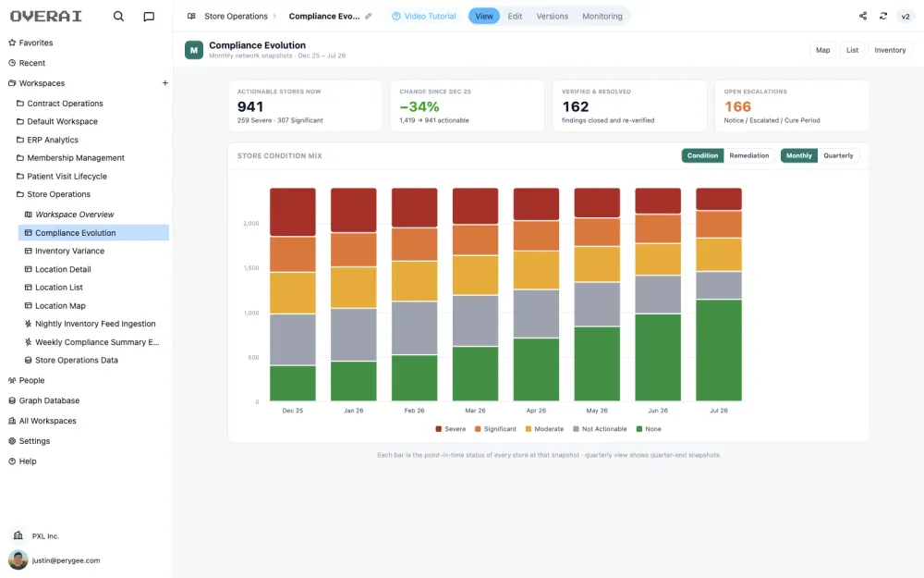
Task: Toggle Significant legend entry
Action: (495, 429)
